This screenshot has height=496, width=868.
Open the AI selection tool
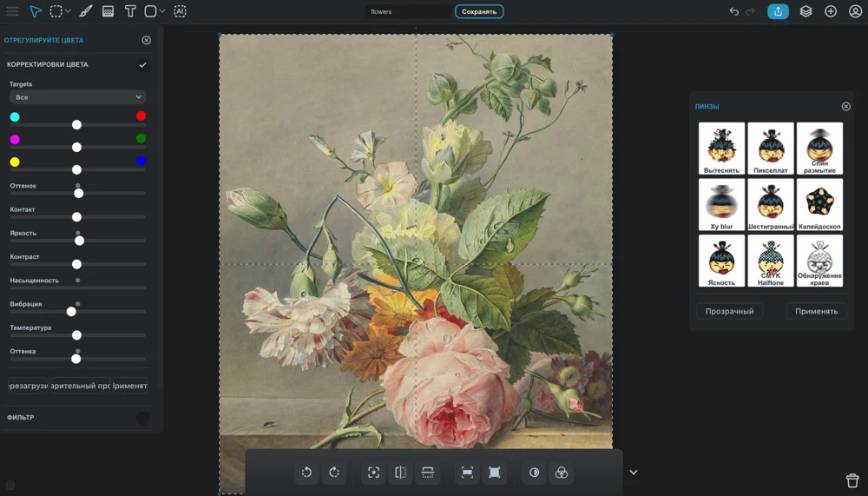(180, 11)
